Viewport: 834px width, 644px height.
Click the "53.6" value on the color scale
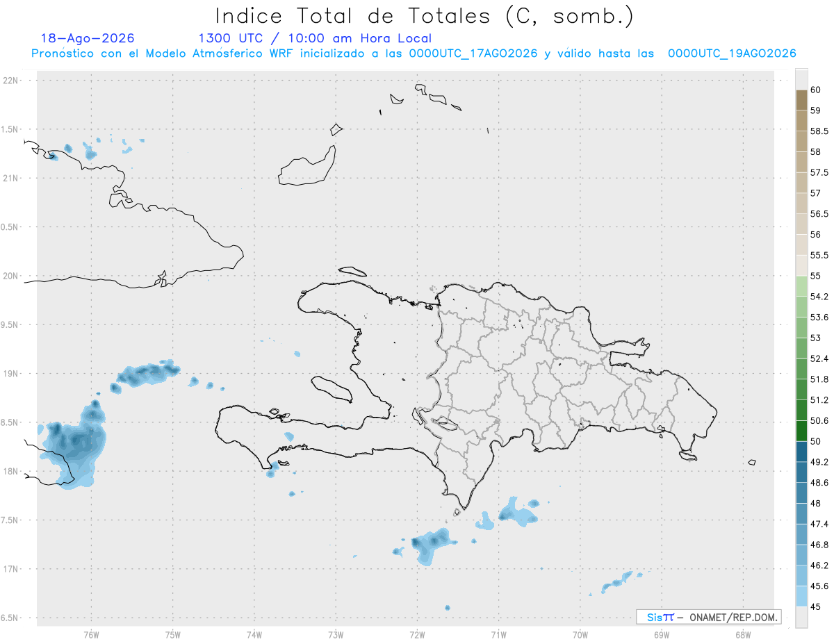819,317
